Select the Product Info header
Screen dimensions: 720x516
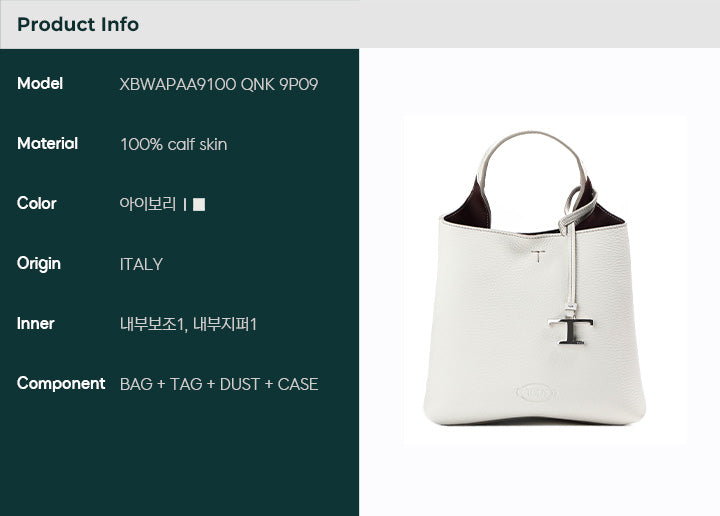click(78, 24)
